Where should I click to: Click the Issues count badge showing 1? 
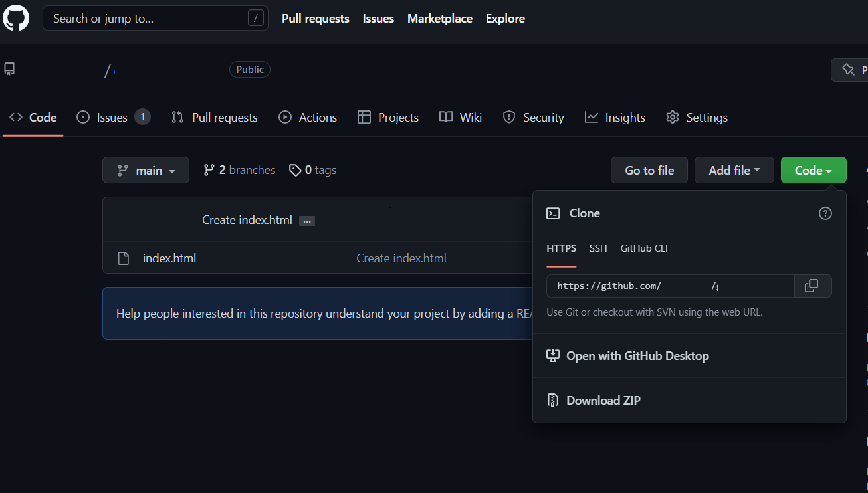coord(142,118)
